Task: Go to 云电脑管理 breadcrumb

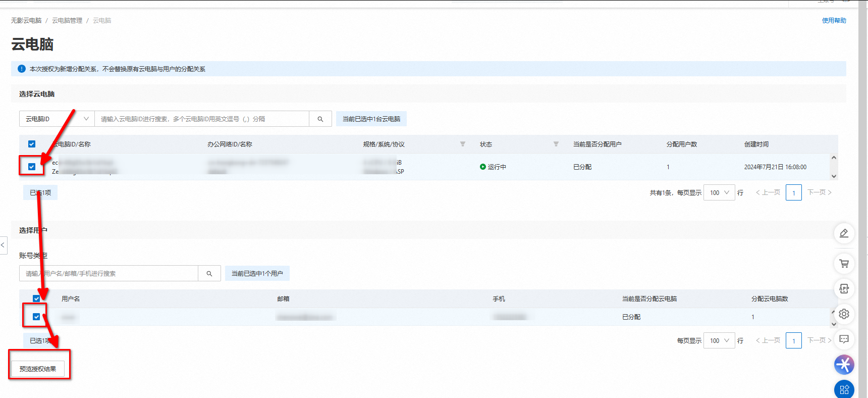Action: pyautogui.click(x=67, y=21)
